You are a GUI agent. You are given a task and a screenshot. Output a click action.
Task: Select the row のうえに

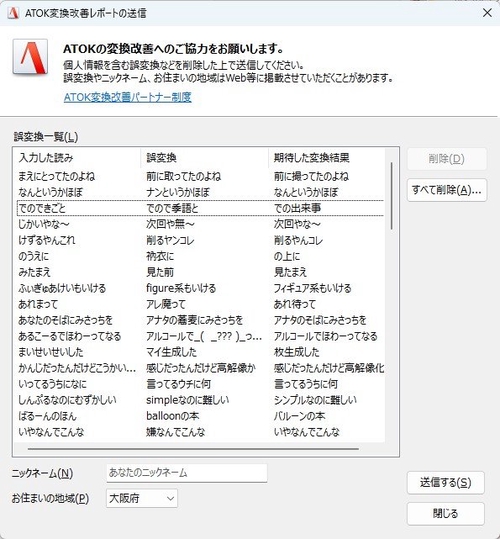(x=200, y=256)
